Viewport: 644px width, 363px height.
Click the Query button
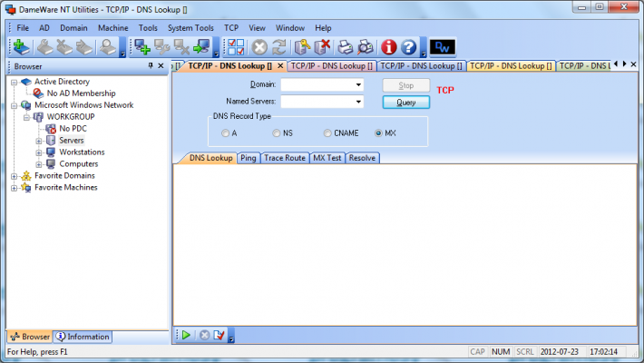click(405, 103)
